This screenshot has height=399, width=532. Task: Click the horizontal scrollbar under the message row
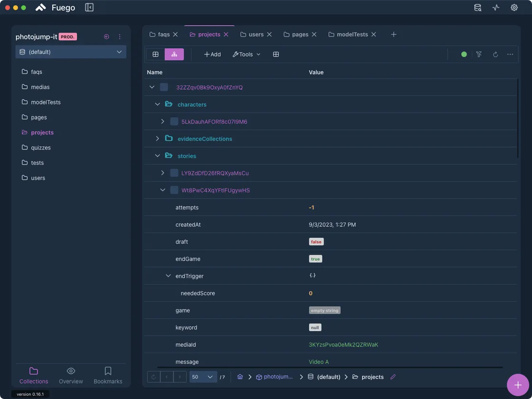tap(330, 367)
